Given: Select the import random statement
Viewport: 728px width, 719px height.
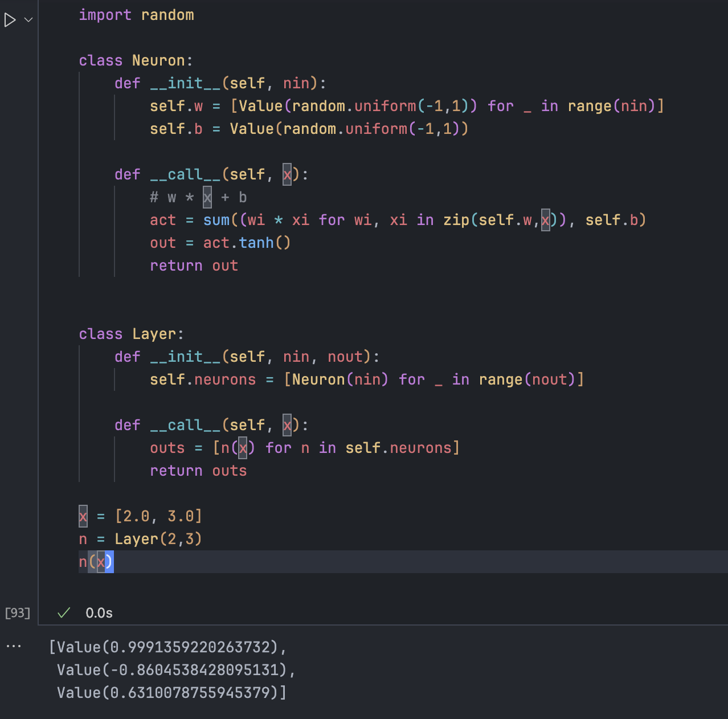Looking at the screenshot, I should pos(137,15).
